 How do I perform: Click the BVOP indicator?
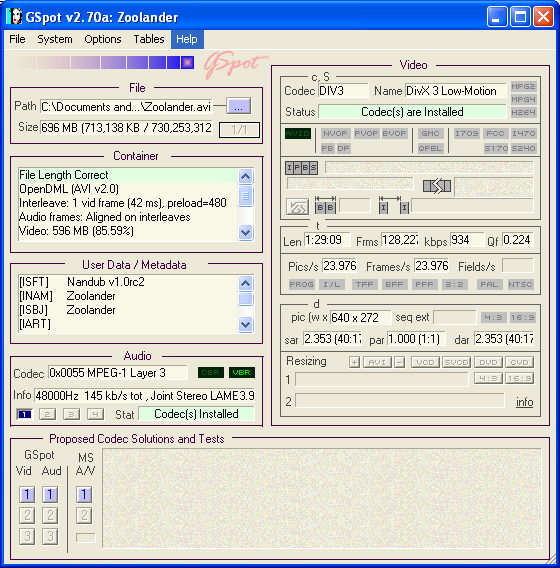click(394, 133)
